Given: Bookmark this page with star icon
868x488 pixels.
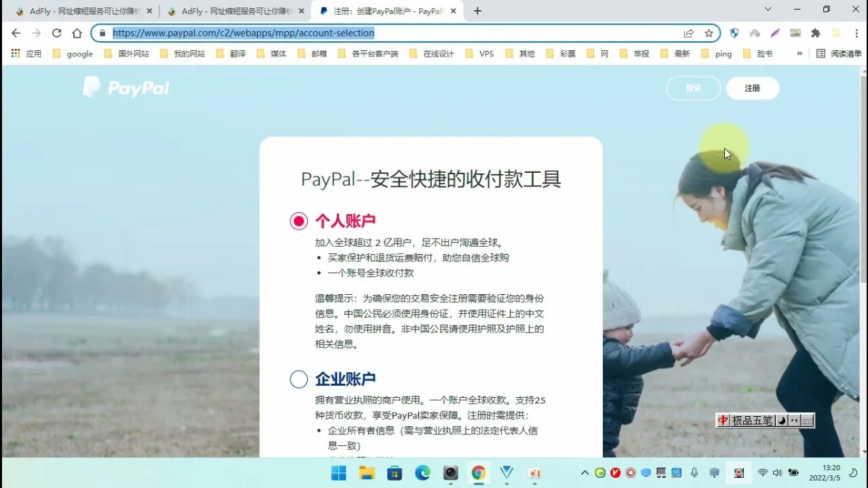Looking at the screenshot, I should coord(709,33).
